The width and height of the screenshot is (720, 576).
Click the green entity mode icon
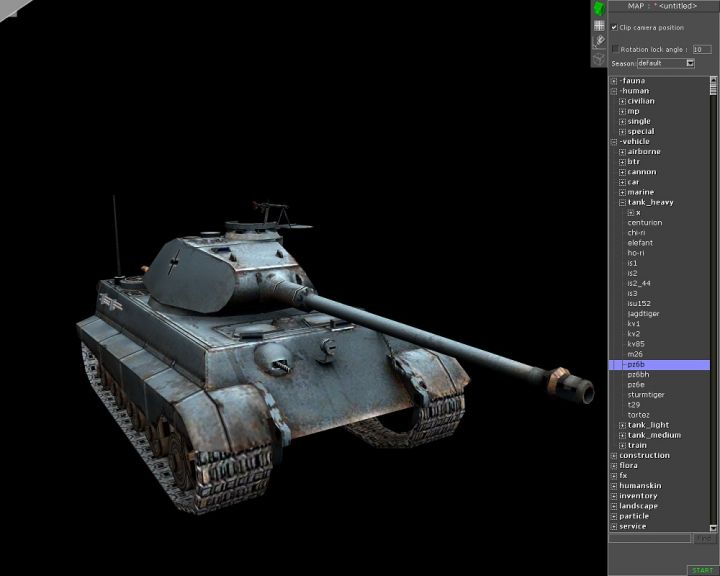(x=599, y=8)
